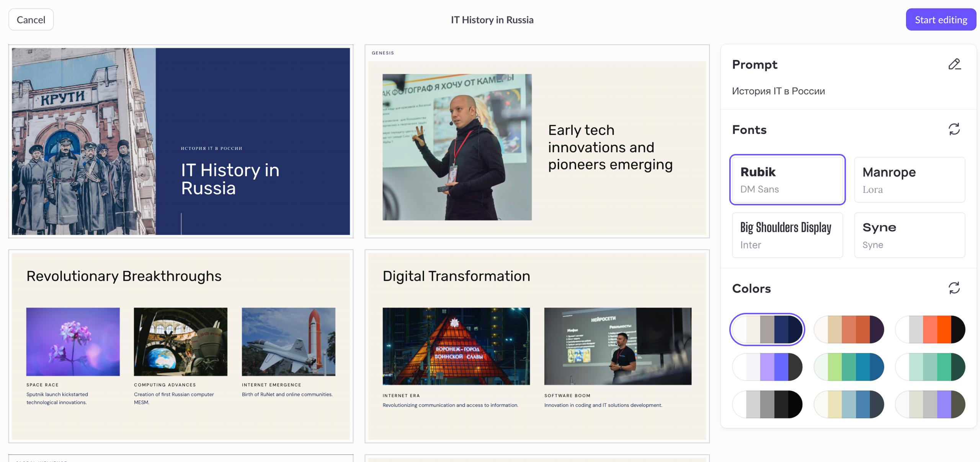Select the Rubik / DM Sans font pair

pyautogui.click(x=787, y=180)
